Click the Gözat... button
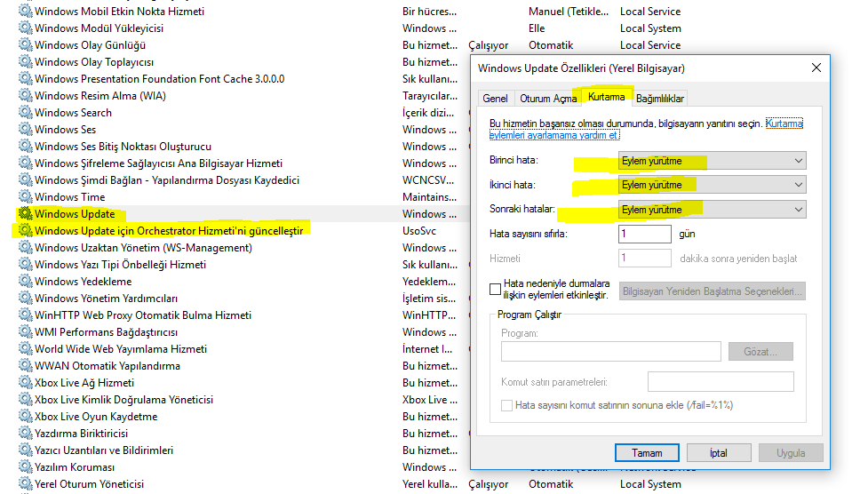The image size is (868, 494). [760, 351]
